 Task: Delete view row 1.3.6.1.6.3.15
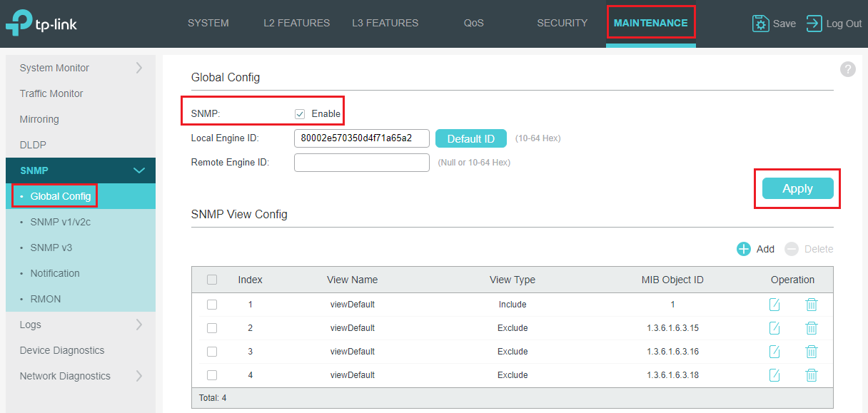point(812,328)
